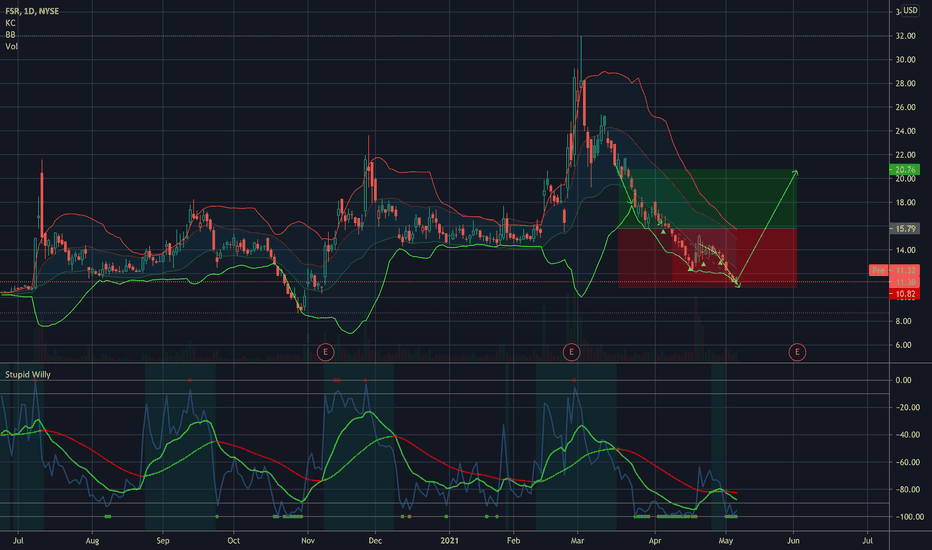The height and width of the screenshot is (550, 932).
Task: Click the Aug label on time axis
Action: 92,540
